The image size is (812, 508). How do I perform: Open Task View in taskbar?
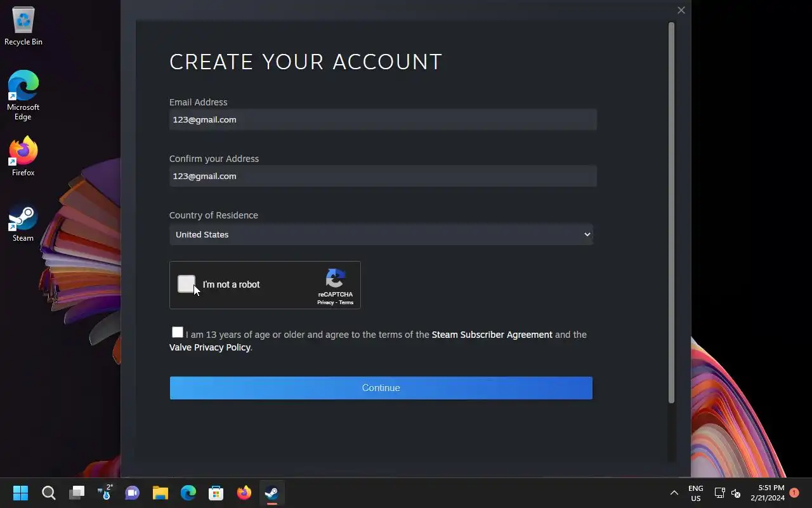coord(77,493)
